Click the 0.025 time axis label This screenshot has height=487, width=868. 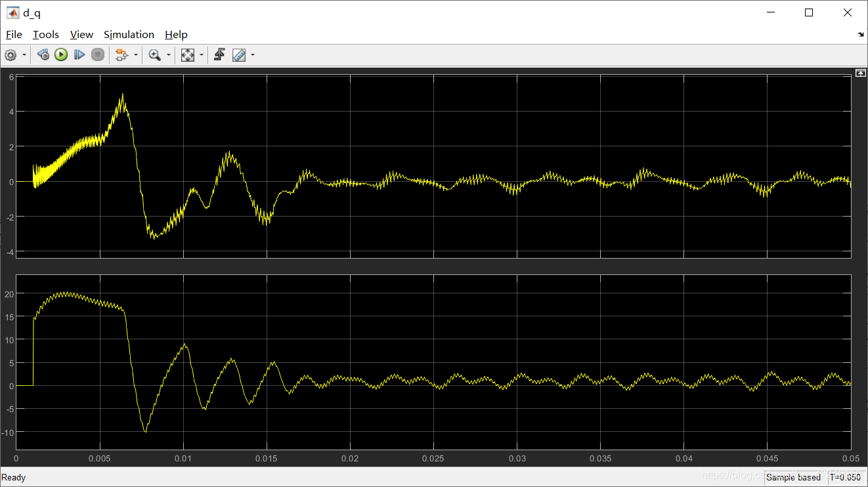[433, 458]
